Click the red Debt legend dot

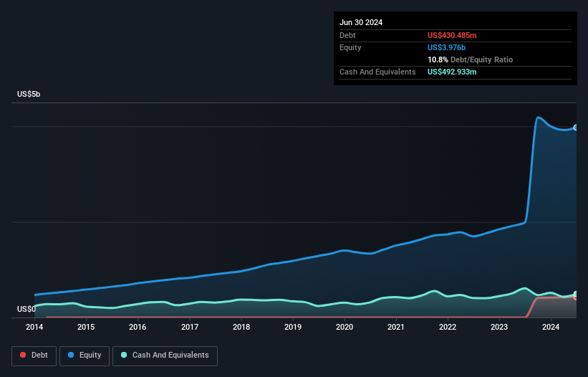23,355
